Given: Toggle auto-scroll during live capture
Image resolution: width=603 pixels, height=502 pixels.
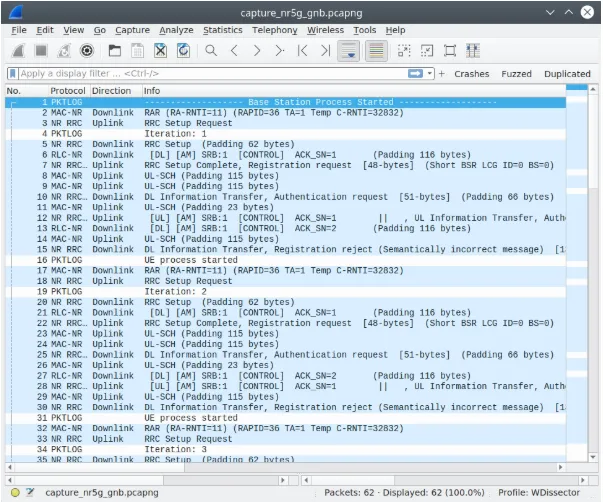Looking at the screenshot, I should [x=348, y=50].
